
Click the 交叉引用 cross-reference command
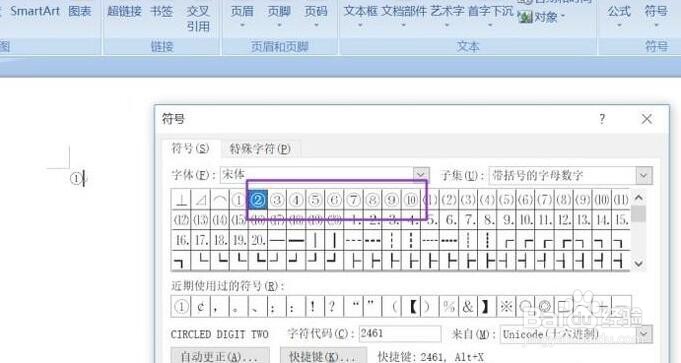coord(198,18)
